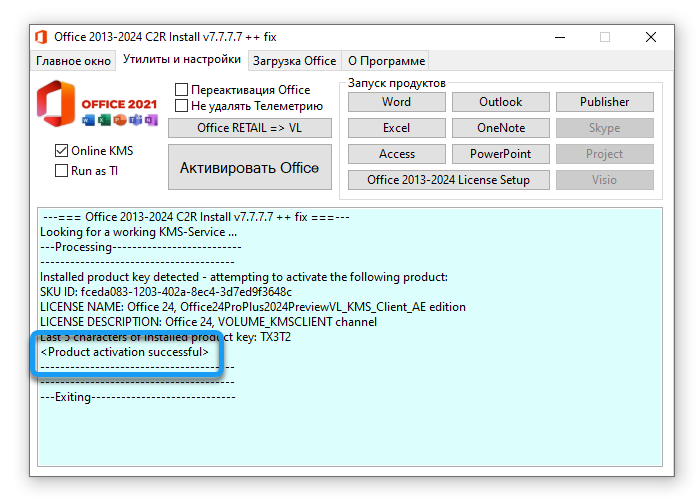This screenshot has width=697, height=500.
Task: Close the Office C2R Install window
Action: tap(651, 37)
